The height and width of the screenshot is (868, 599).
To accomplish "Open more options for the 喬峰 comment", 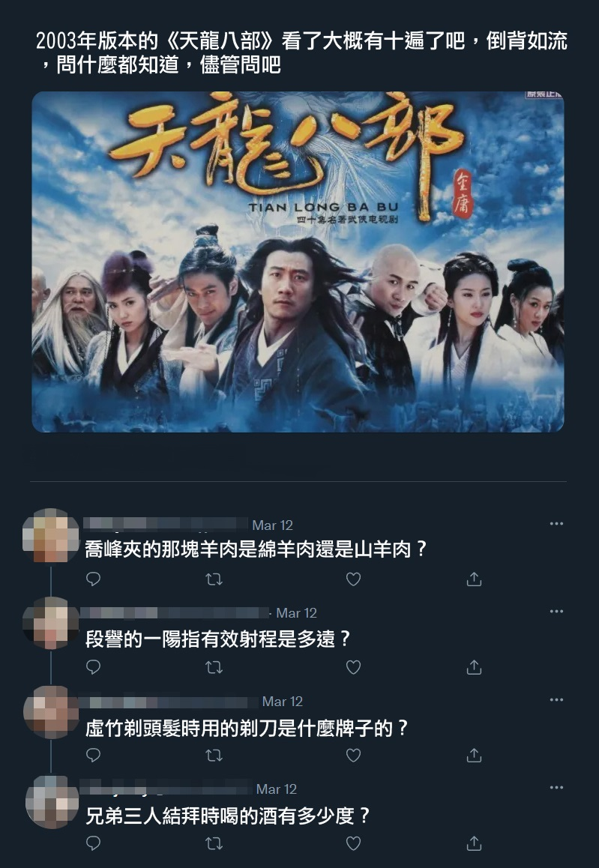I will pyautogui.click(x=556, y=524).
